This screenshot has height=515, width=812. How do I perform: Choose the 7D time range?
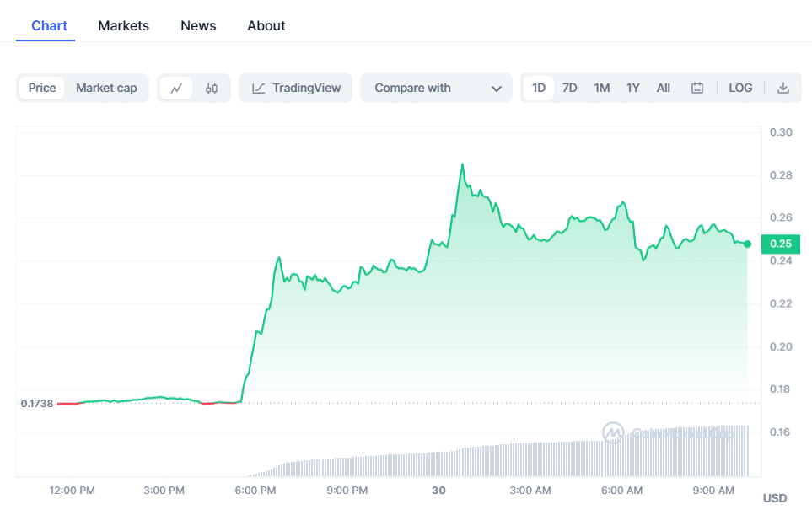pyautogui.click(x=570, y=88)
